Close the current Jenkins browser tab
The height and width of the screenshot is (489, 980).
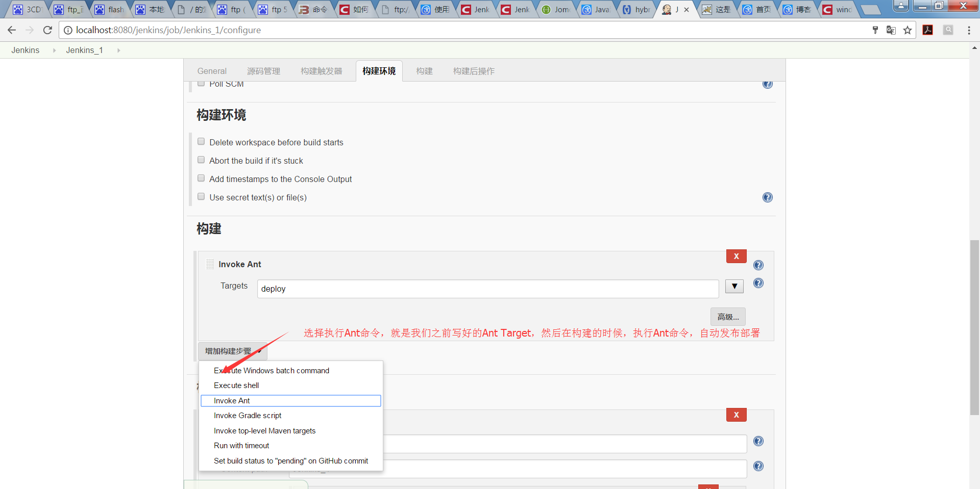click(687, 10)
